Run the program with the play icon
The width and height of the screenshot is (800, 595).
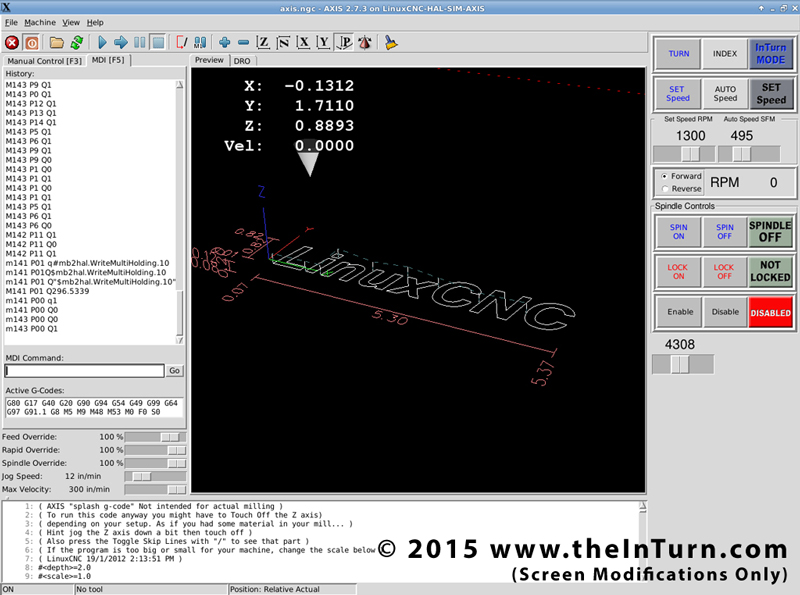point(102,43)
